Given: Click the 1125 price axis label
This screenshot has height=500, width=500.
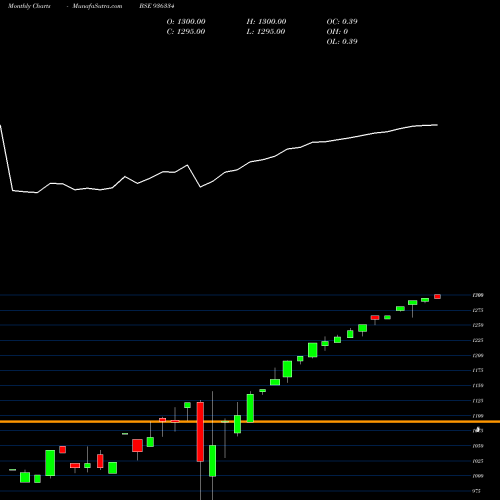Looking at the screenshot, I should [478, 401].
